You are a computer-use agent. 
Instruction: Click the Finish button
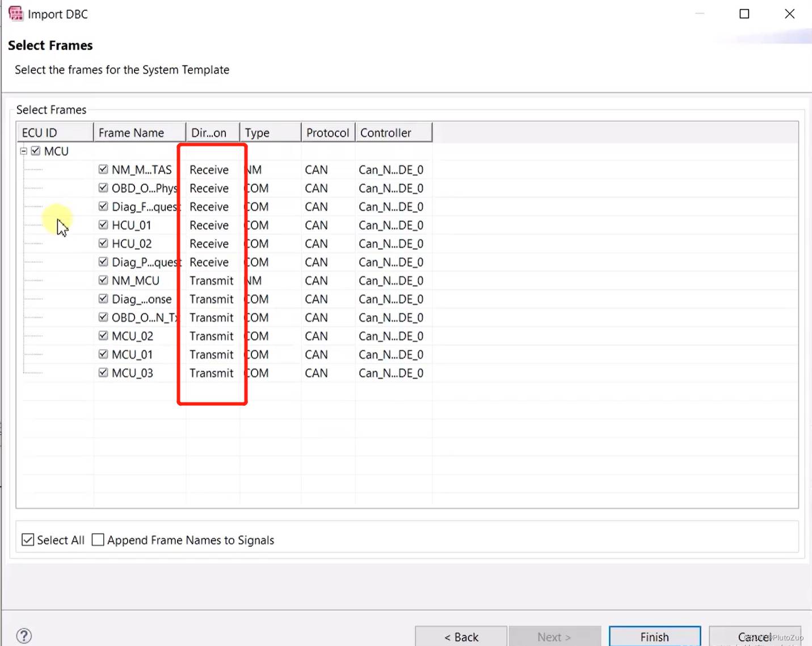tap(655, 637)
